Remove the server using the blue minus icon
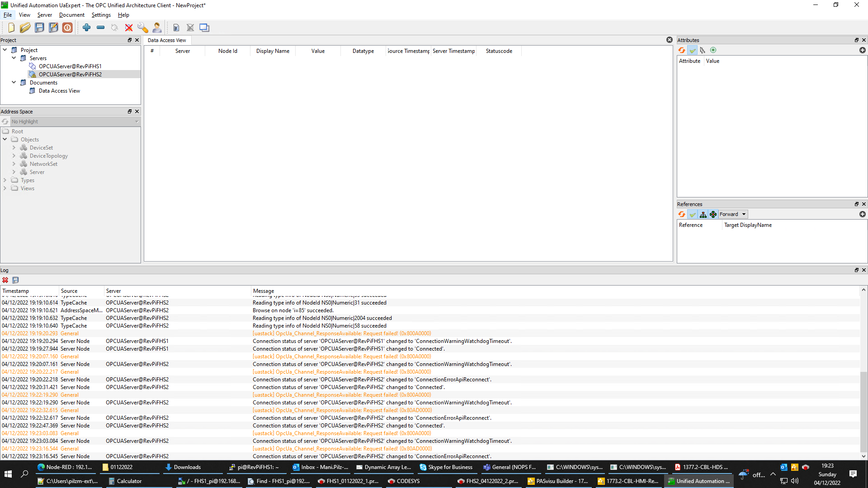This screenshot has height=488, width=868. point(100,28)
